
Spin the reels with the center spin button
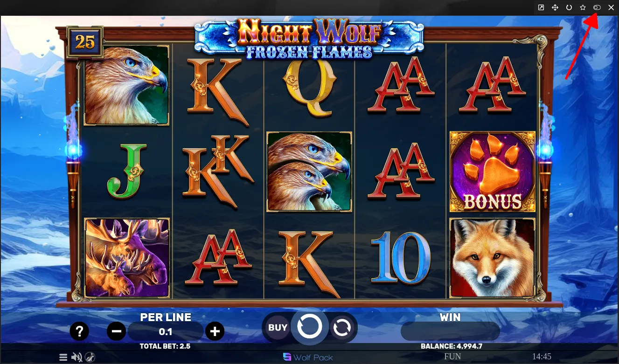[x=310, y=327]
